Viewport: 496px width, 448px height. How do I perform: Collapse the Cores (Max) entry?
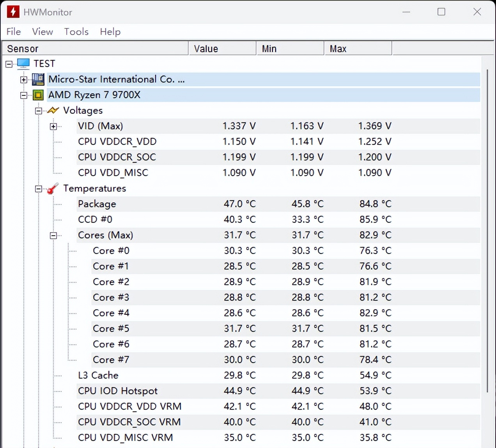point(53,235)
